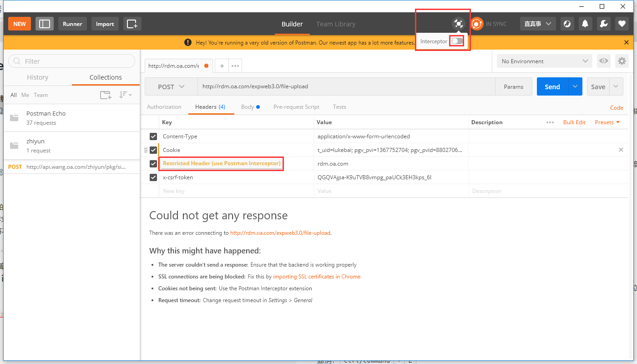Save the request
Screen dimensions: 637x364
coord(598,87)
